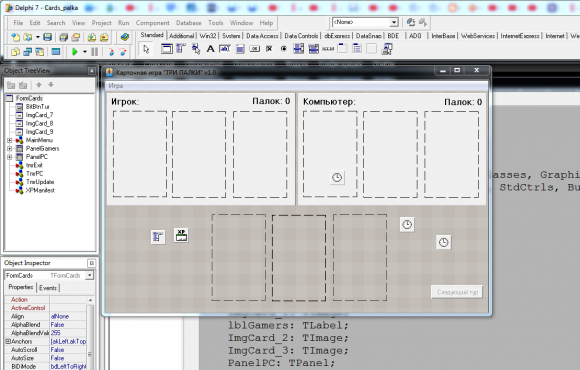Switch to the Win32 palette tab
This screenshot has height=370, width=580.
tap(208, 36)
